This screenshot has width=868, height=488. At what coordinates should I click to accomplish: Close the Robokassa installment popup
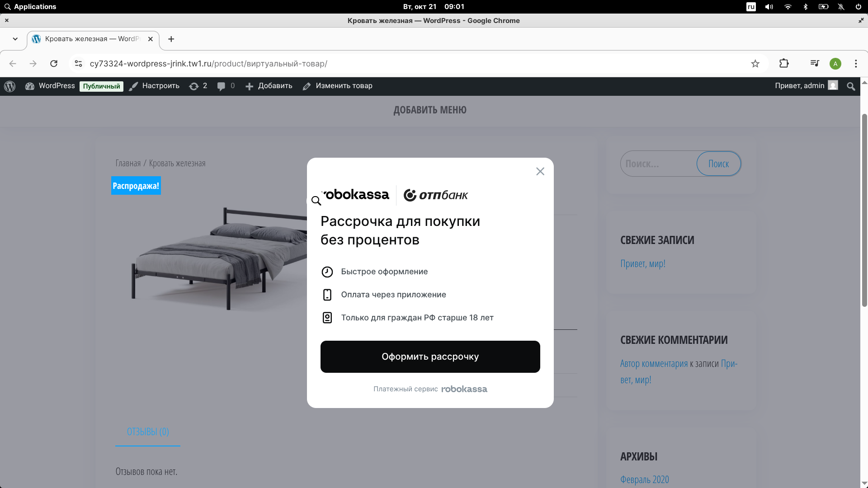pos(540,171)
